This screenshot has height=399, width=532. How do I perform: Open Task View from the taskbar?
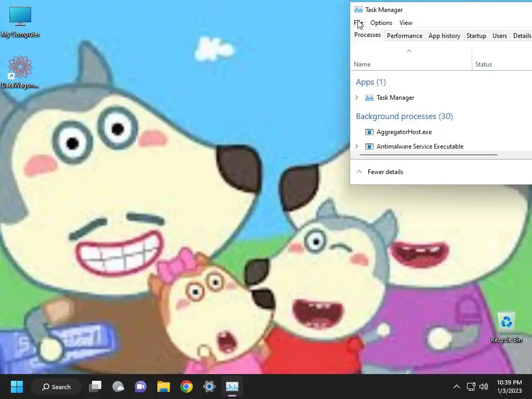(95, 387)
